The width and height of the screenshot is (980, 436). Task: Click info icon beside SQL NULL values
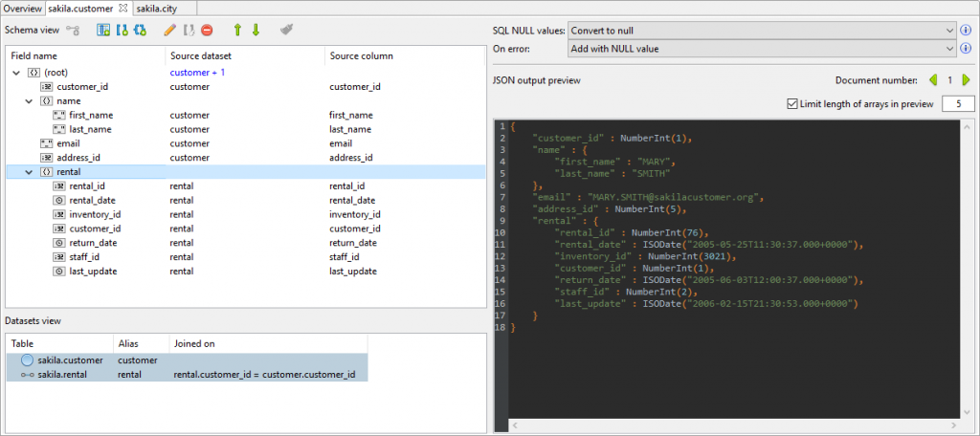[x=967, y=30]
